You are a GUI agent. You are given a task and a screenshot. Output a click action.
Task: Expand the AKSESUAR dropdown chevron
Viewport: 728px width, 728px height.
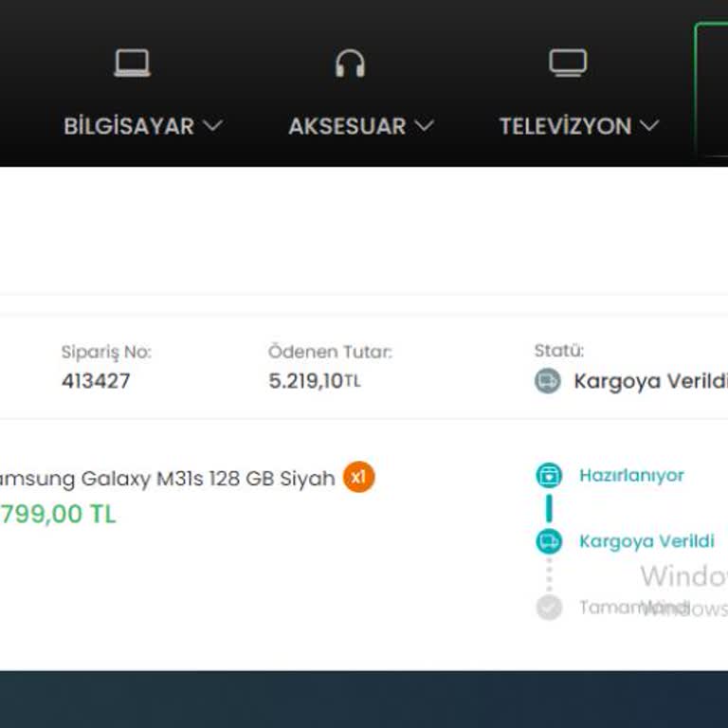point(424,125)
